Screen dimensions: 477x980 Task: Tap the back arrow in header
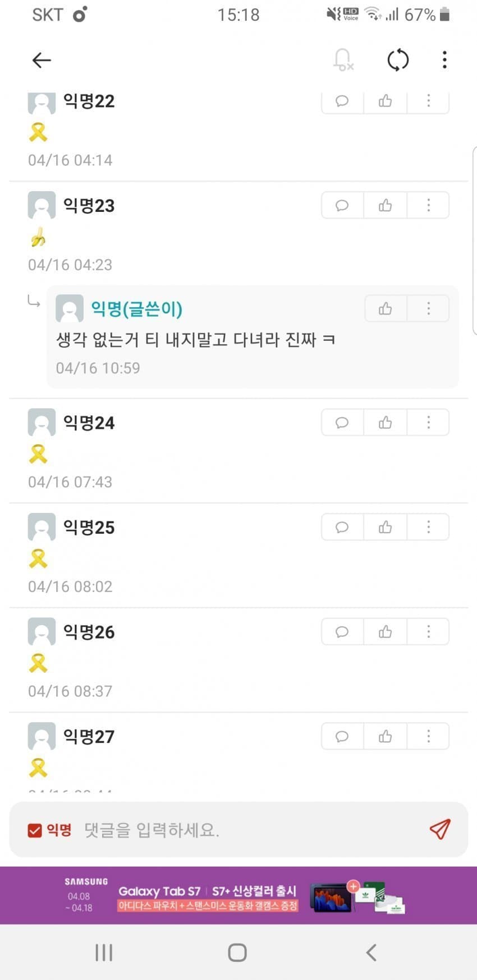(42, 60)
